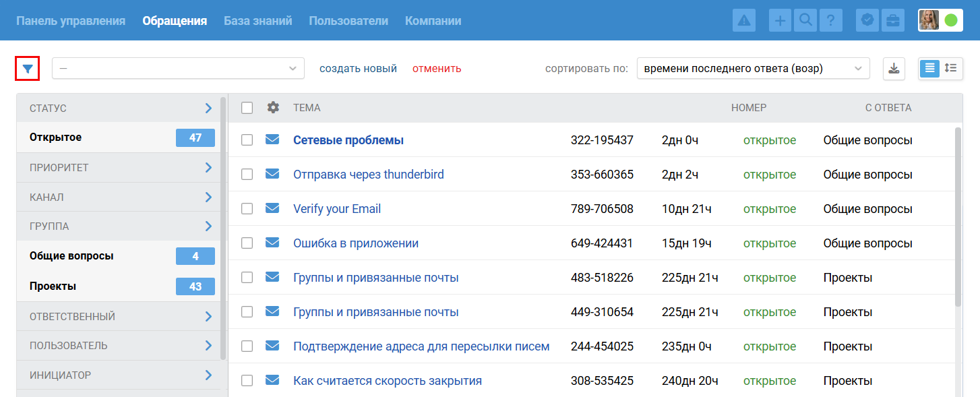Open the warning alerts icon in header
The image size is (980, 397).
point(744,21)
